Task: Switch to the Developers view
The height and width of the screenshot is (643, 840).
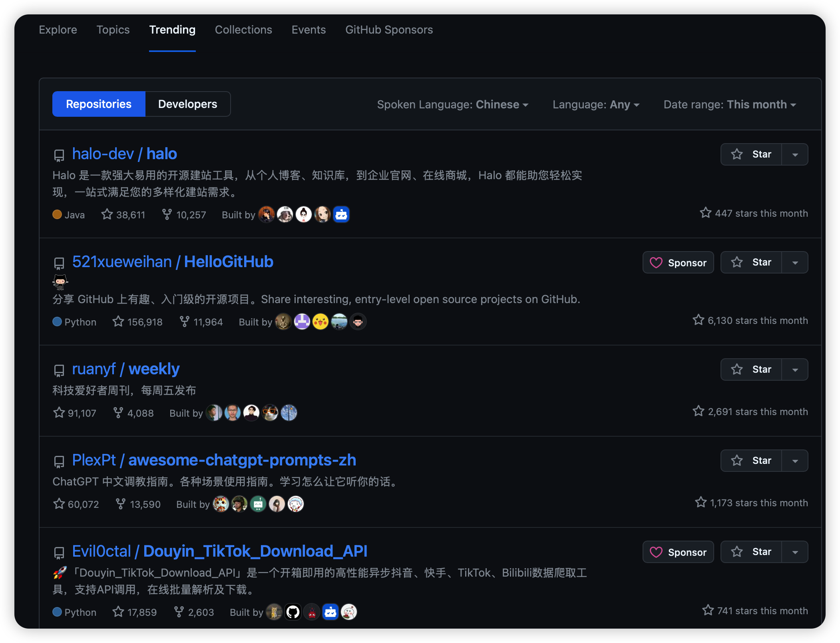Action: (188, 104)
